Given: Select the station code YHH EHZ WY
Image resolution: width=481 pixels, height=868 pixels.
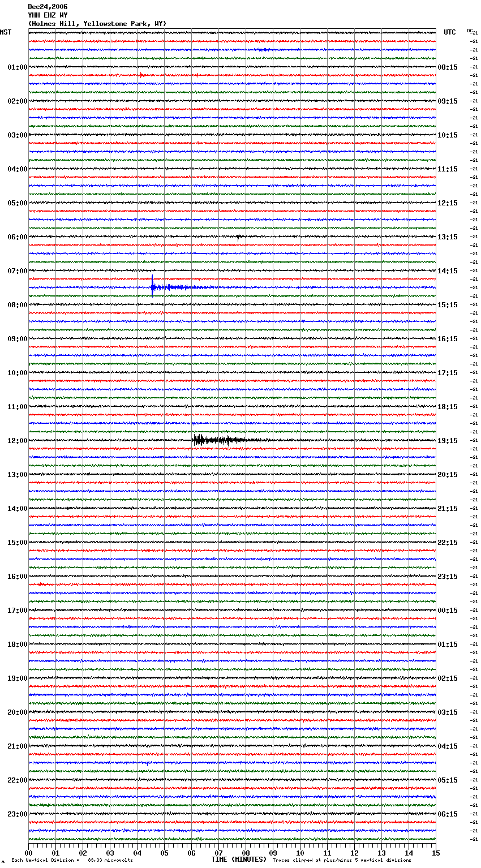Looking at the screenshot, I should point(48,15).
